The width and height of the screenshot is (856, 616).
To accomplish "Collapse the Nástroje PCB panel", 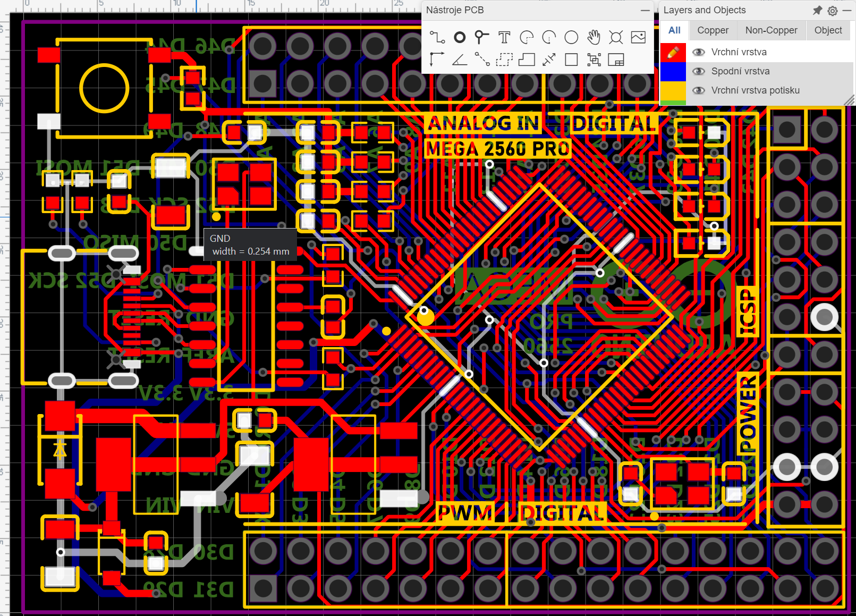I will coord(645,11).
